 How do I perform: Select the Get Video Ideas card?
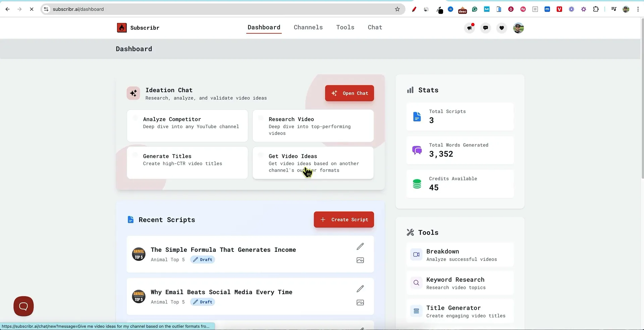point(313,163)
